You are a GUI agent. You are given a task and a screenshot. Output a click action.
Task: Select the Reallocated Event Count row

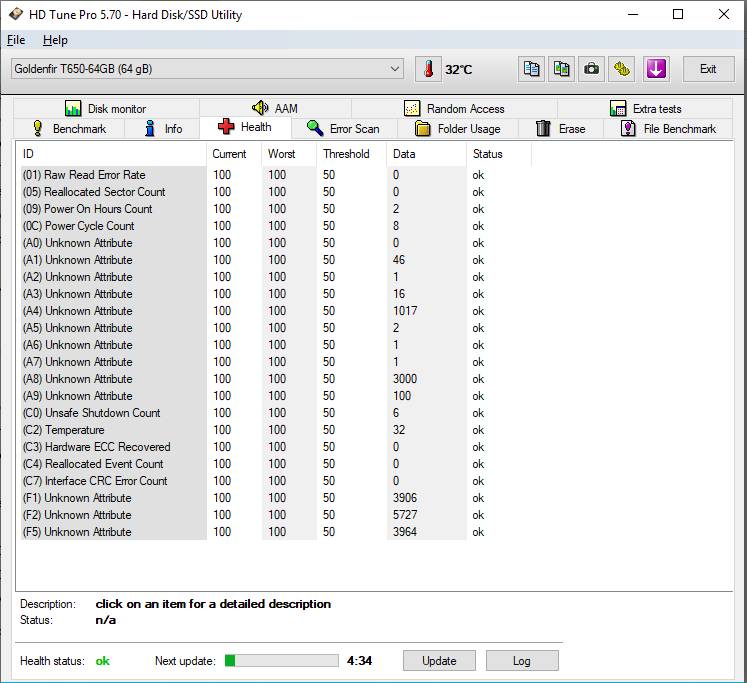276,464
